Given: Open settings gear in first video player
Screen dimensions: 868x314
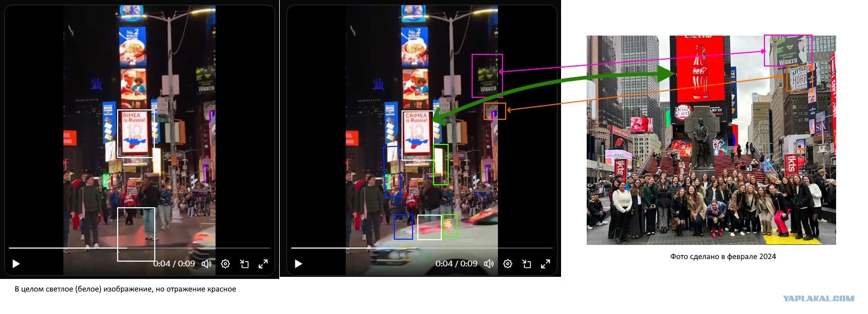Looking at the screenshot, I should tap(225, 264).
